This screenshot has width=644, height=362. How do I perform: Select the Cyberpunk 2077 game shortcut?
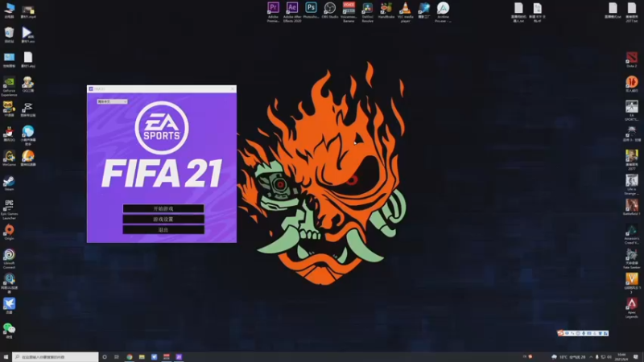(x=632, y=159)
